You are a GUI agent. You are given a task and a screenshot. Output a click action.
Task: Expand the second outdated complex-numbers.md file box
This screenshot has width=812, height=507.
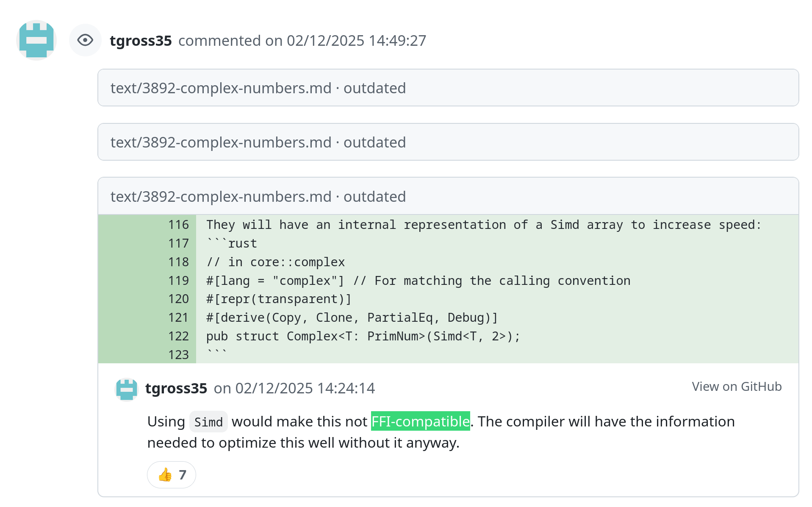click(x=448, y=142)
